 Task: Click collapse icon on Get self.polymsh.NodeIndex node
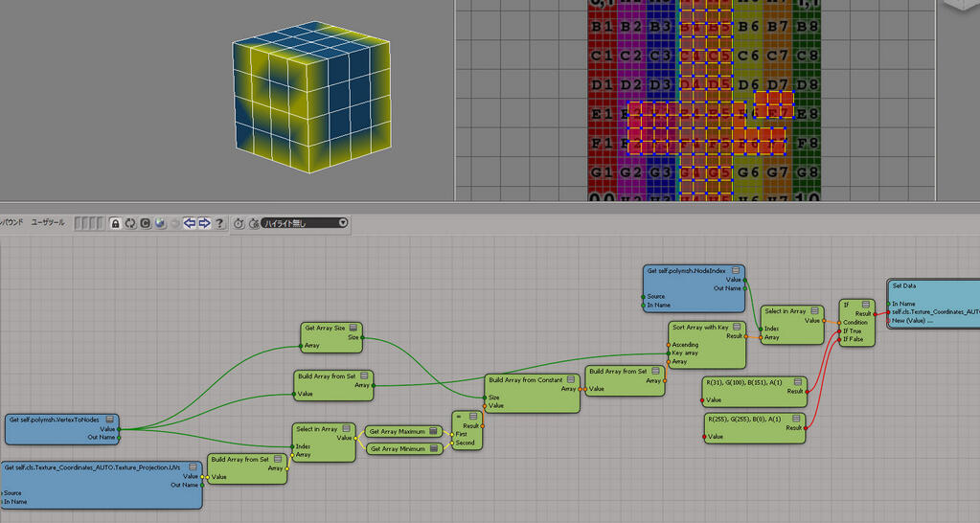click(x=736, y=271)
